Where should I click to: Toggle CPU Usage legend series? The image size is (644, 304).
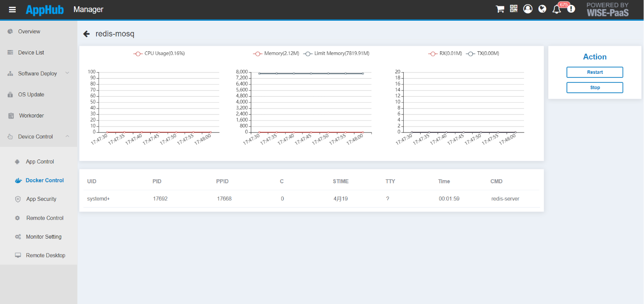pos(159,53)
